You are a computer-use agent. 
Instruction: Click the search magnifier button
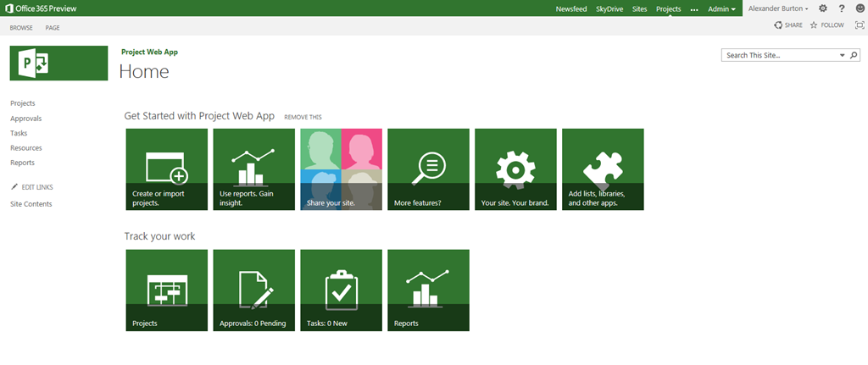(854, 55)
